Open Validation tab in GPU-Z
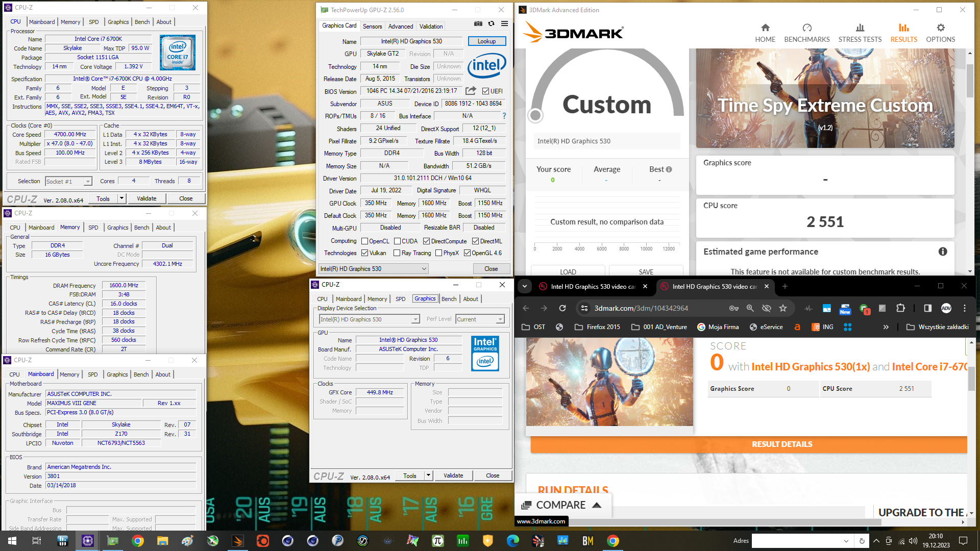980x551 pixels. click(x=431, y=27)
